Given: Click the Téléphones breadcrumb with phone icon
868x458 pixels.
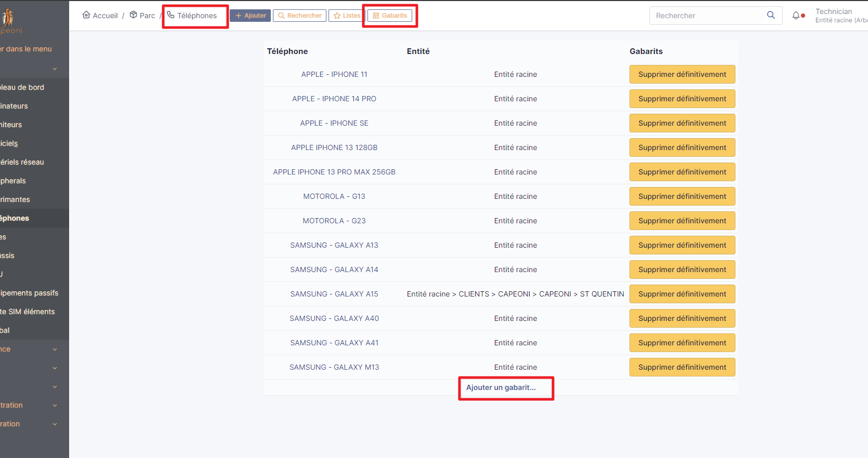Looking at the screenshot, I should (192, 16).
